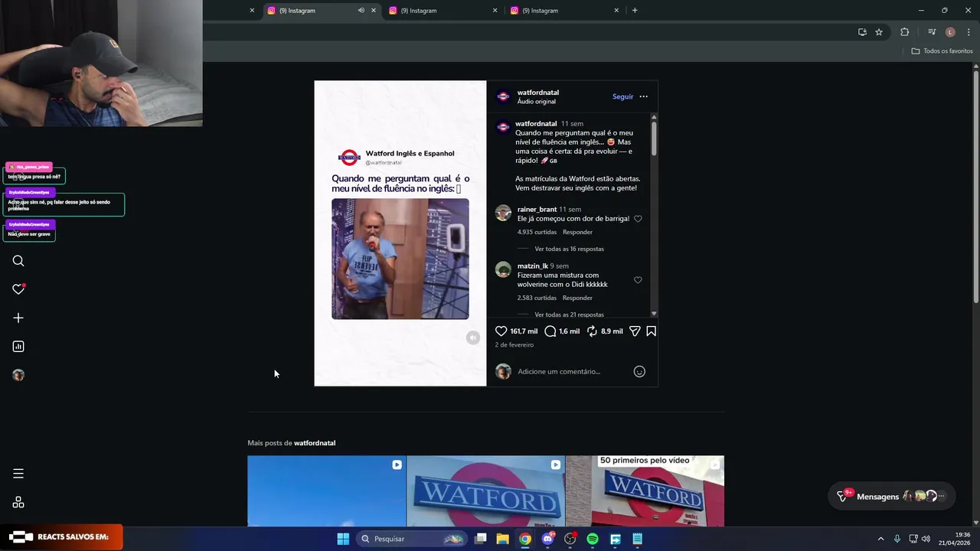Open Instagram search in the sidebar
The height and width of the screenshot is (551, 980).
click(x=18, y=261)
